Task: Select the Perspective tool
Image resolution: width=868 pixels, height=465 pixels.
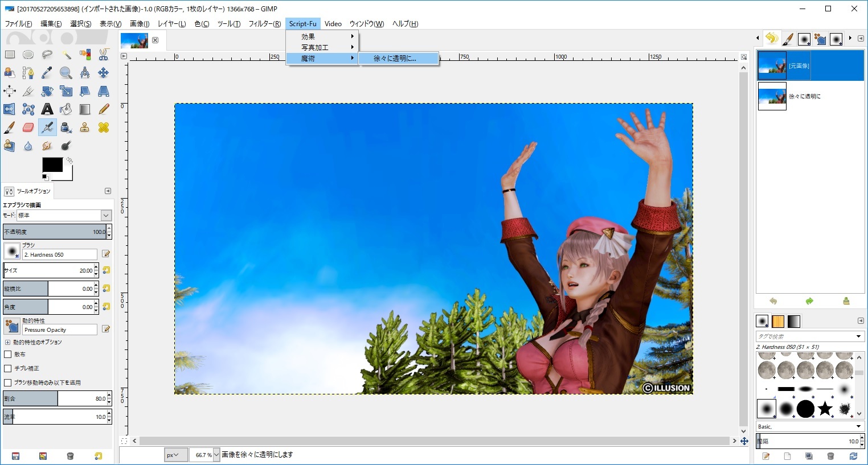Action: (x=104, y=91)
